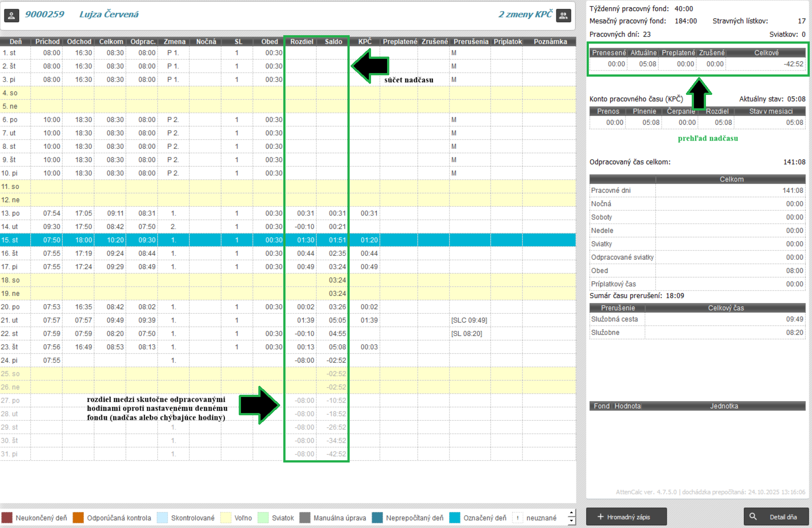
Task: Click the plus icon on Hromadný zápis
Action: pyautogui.click(x=600, y=517)
